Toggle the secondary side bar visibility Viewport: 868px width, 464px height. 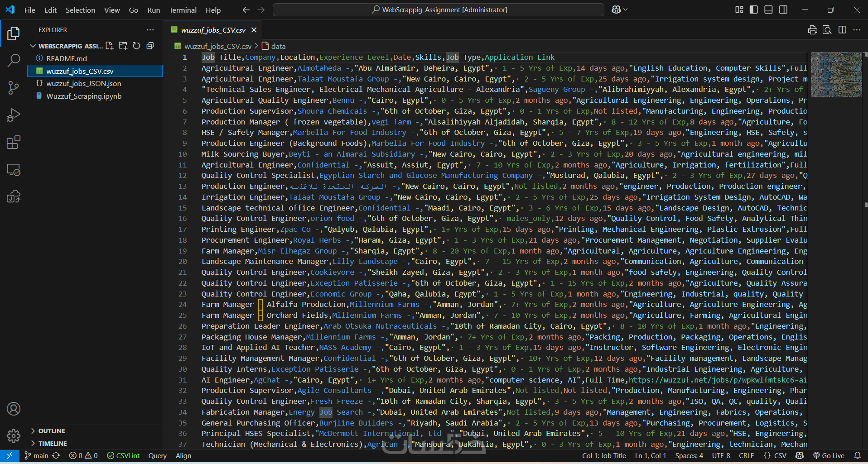(783, 10)
